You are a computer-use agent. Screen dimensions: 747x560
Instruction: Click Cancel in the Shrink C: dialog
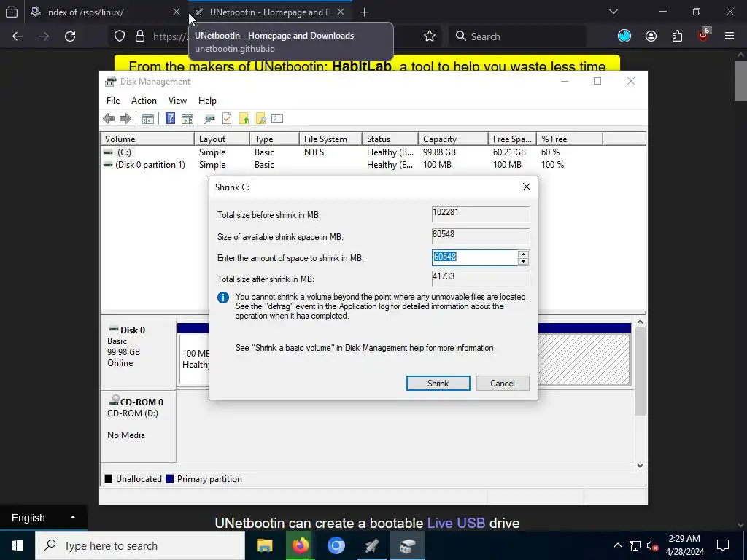[502, 384]
